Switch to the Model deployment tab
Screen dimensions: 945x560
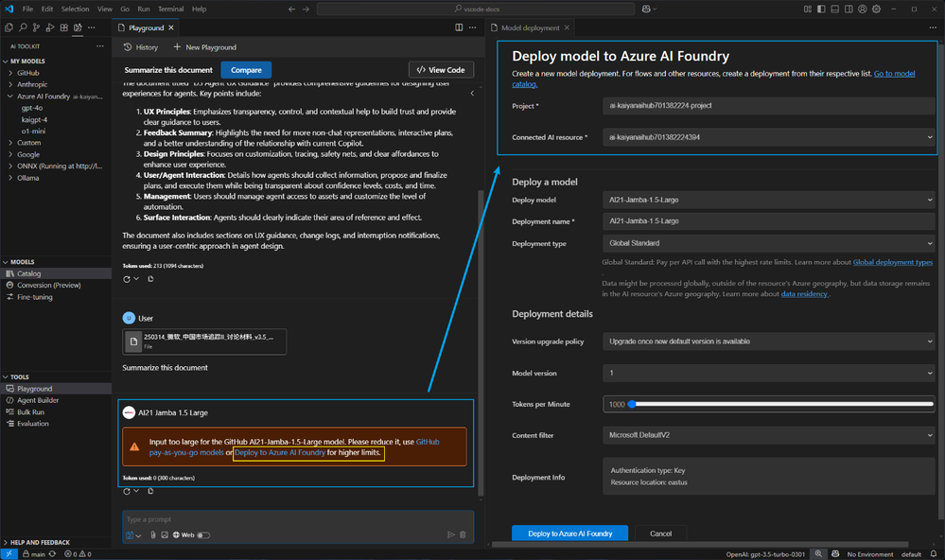point(531,27)
